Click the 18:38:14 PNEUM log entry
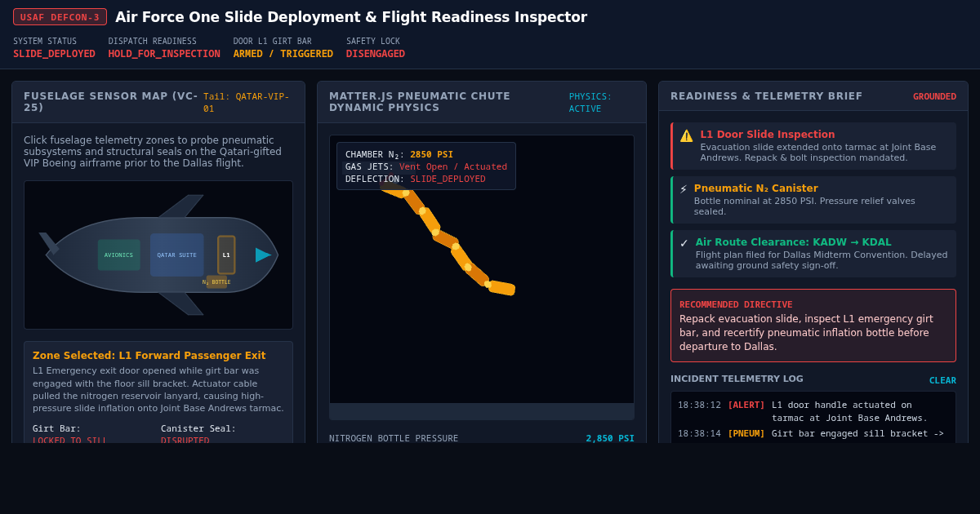This screenshot has height=514, width=980. 813,434
